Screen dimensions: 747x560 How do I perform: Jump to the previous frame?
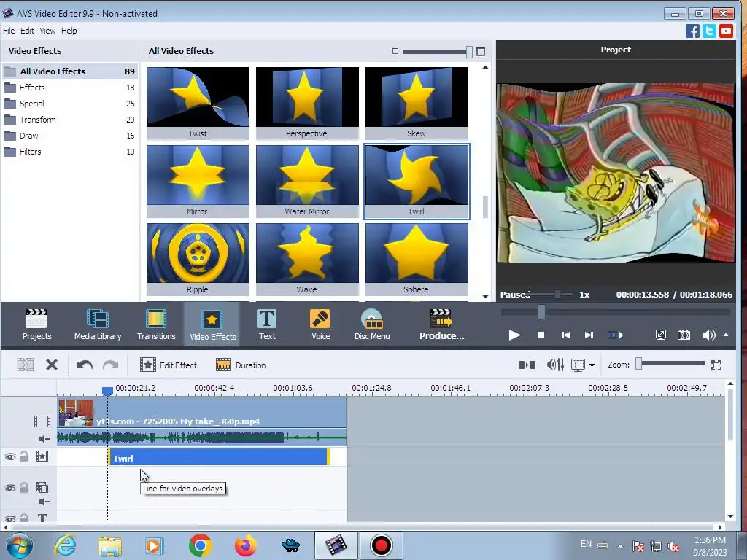coord(565,335)
